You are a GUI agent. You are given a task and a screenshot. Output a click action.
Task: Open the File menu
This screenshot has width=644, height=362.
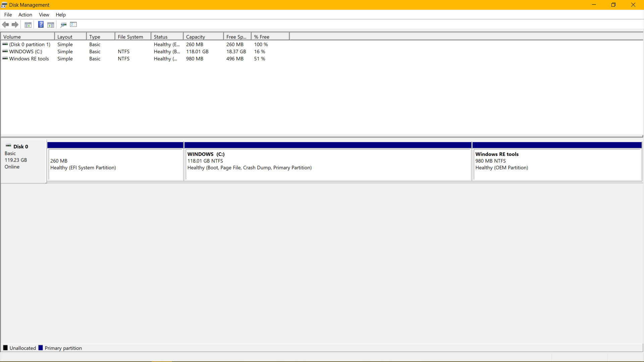click(8, 15)
